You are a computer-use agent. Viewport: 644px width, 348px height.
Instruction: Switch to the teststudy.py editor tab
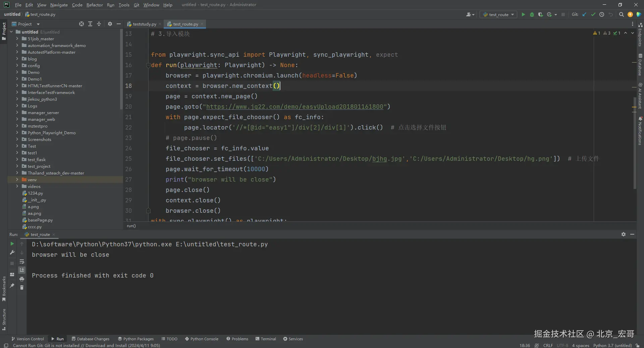click(x=144, y=24)
